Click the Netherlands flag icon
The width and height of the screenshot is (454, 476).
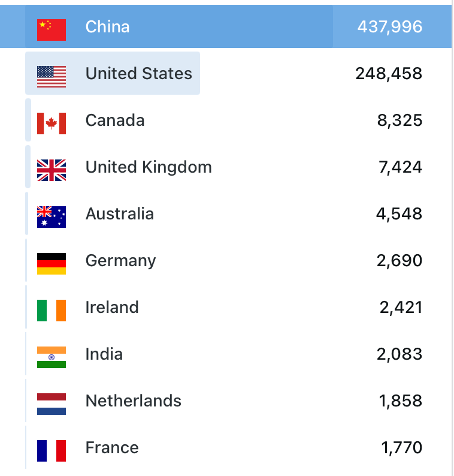(52, 402)
